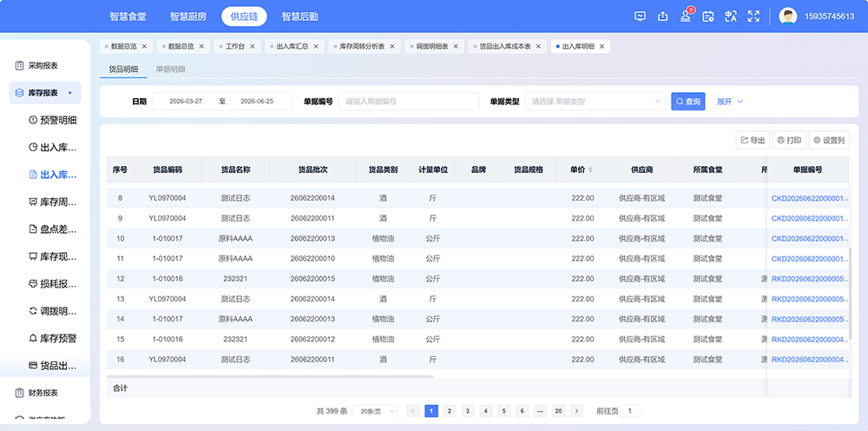The image size is (868, 431).
Task: Click the next page arrow
Action: 577,411
